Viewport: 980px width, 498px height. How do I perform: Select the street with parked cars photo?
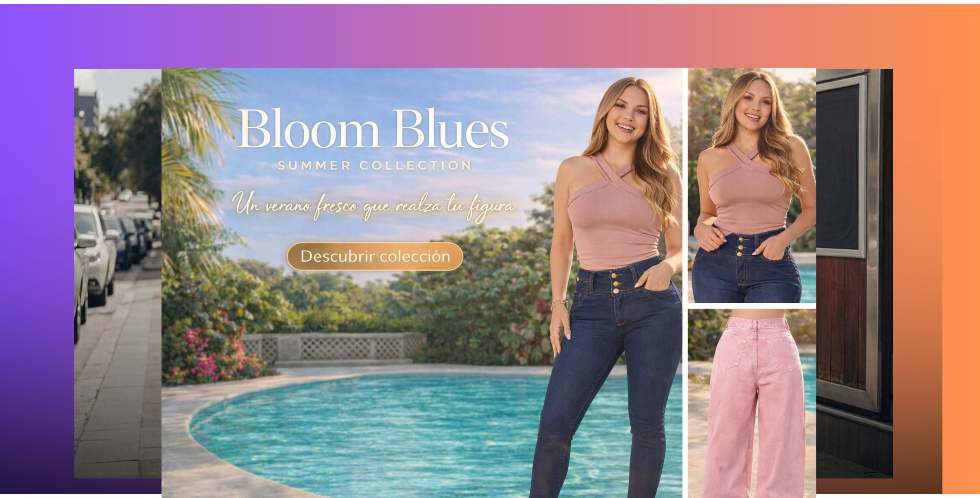[x=117, y=273]
